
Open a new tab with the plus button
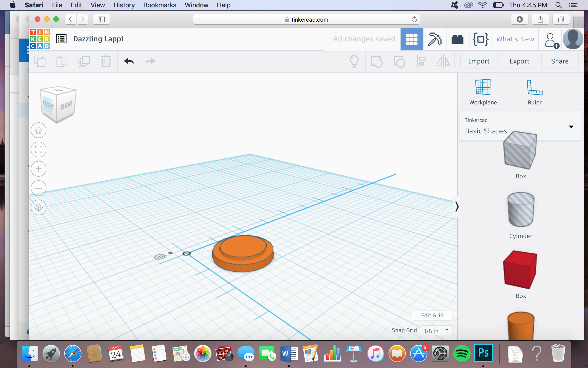point(579,22)
